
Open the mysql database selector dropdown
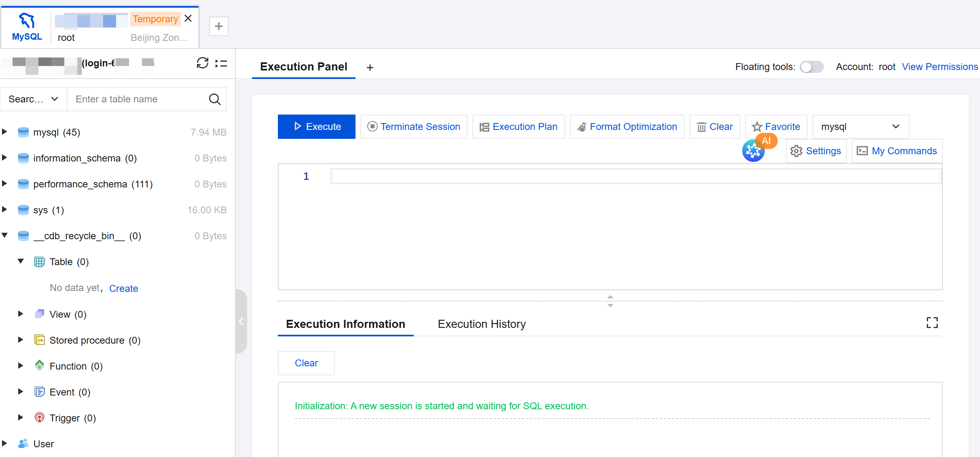tap(860, 127)
